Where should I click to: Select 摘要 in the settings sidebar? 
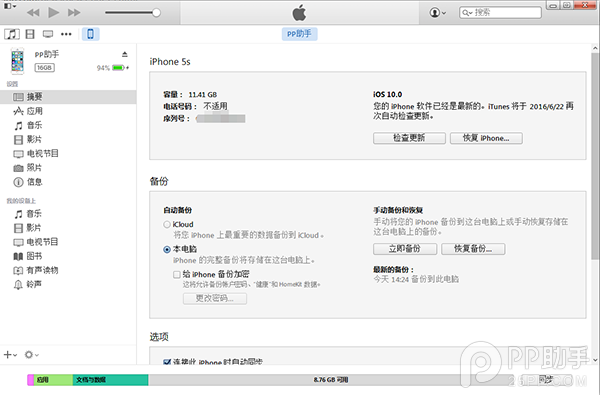pos(68,97)
